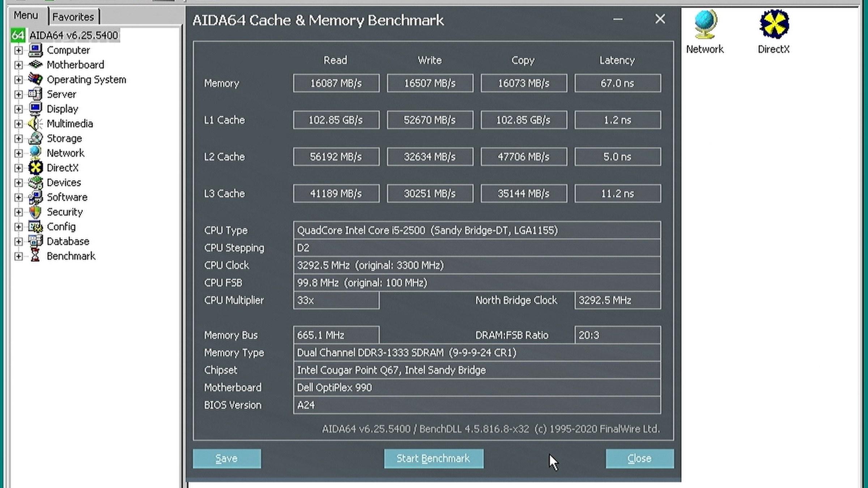The image size is (868, 488).
Task: Click the Display monitor icon
Action: 35,109
